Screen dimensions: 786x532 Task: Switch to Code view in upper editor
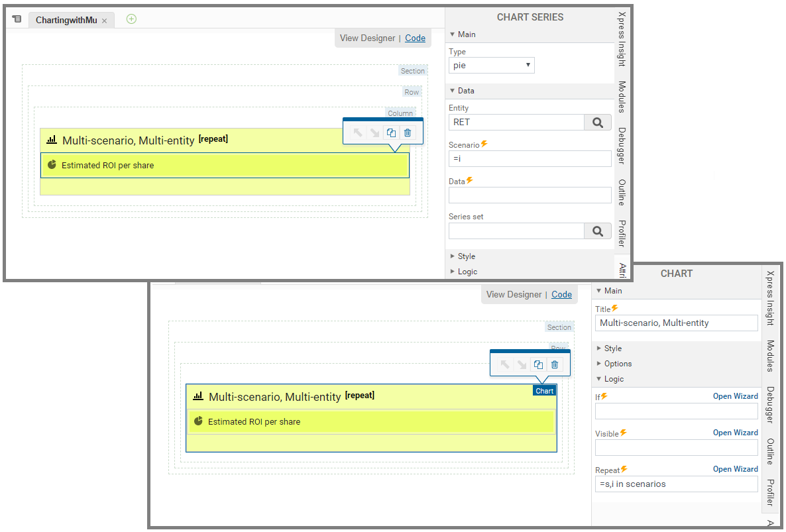tap(415, 38)
